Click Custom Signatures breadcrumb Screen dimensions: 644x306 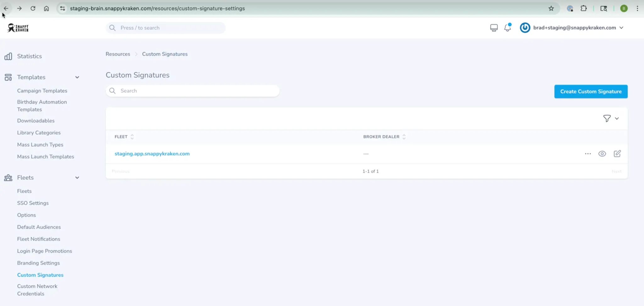point(165,54)
